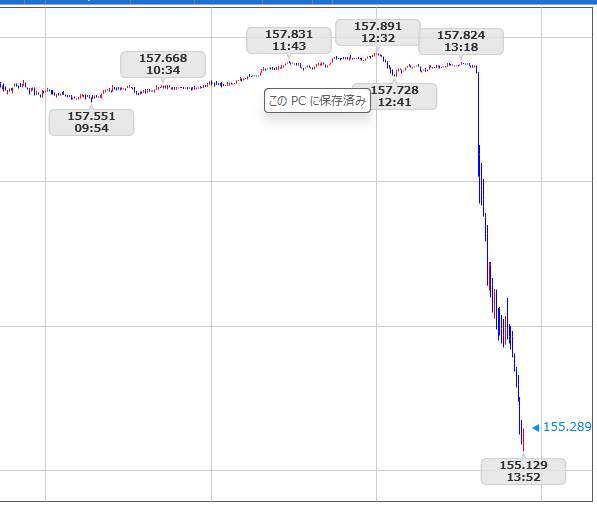Click the 157.551 09:54 price label

tap(91, 122)
